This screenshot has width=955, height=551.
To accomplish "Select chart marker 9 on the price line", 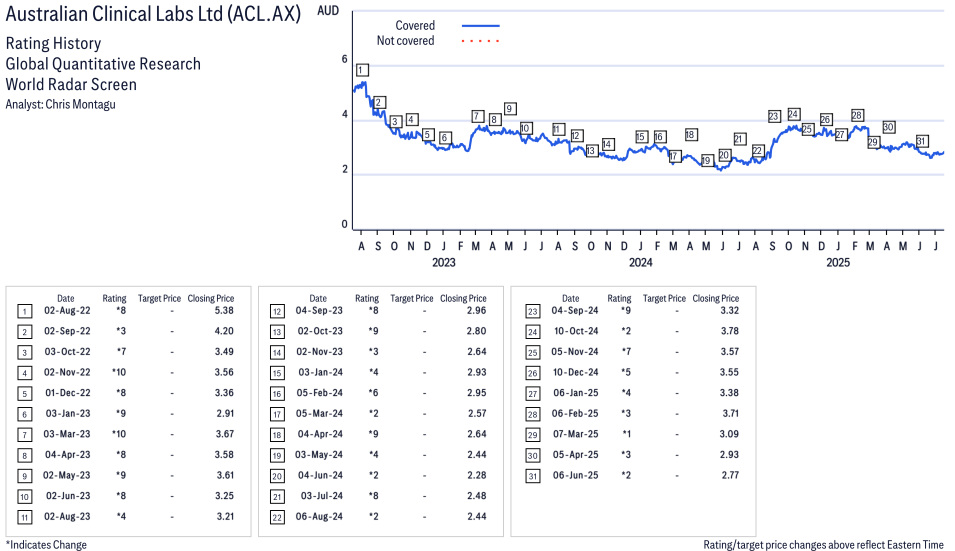I will coord(510,109).
